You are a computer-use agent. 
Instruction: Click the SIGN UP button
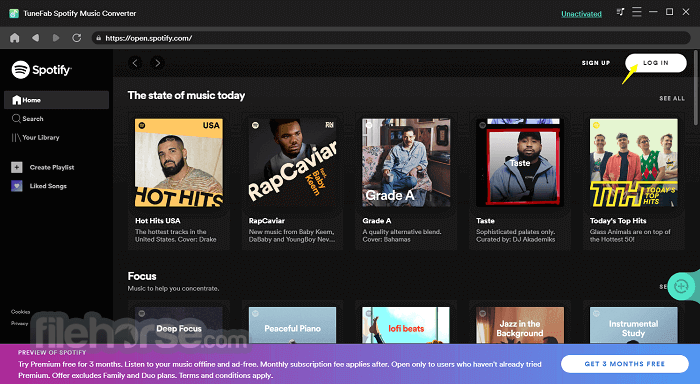click(x=596, y=63)
